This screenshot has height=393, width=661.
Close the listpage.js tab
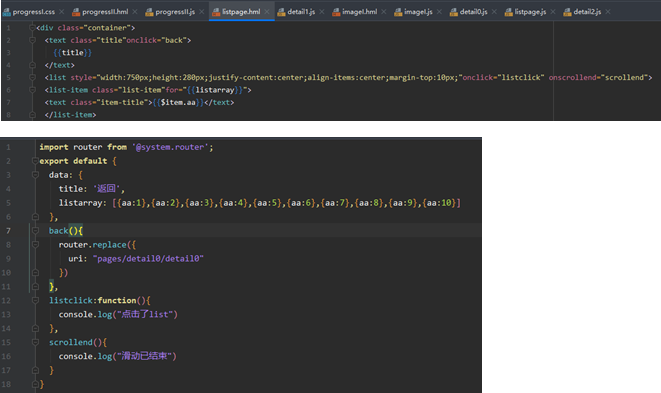(553, 12)
